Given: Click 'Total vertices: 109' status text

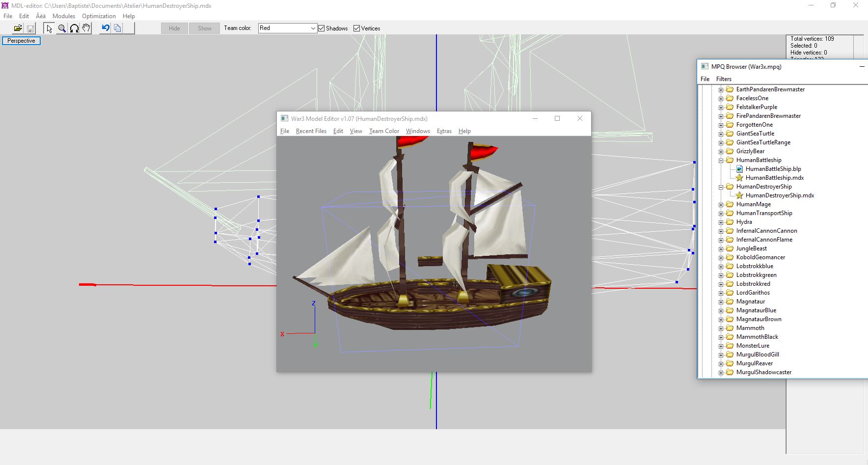Looking at the screenshot, I should 812,39.
